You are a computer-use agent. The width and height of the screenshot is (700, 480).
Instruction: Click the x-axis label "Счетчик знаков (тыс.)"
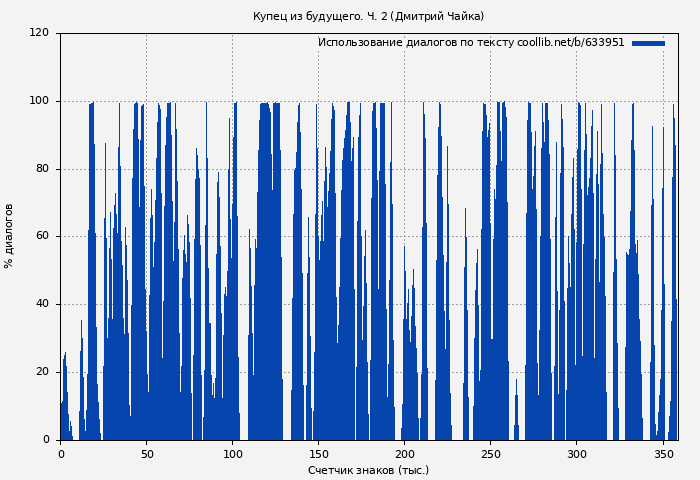pos(368,470)
